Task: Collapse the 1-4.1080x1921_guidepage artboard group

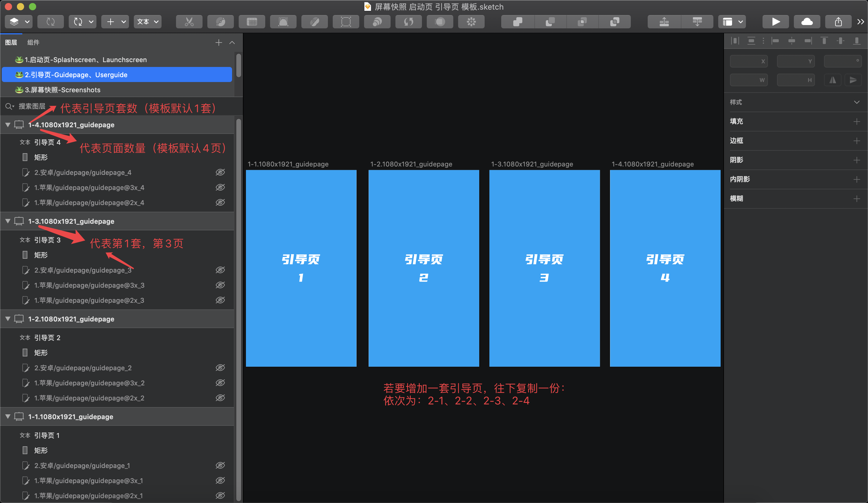Action: coord(8,125)
